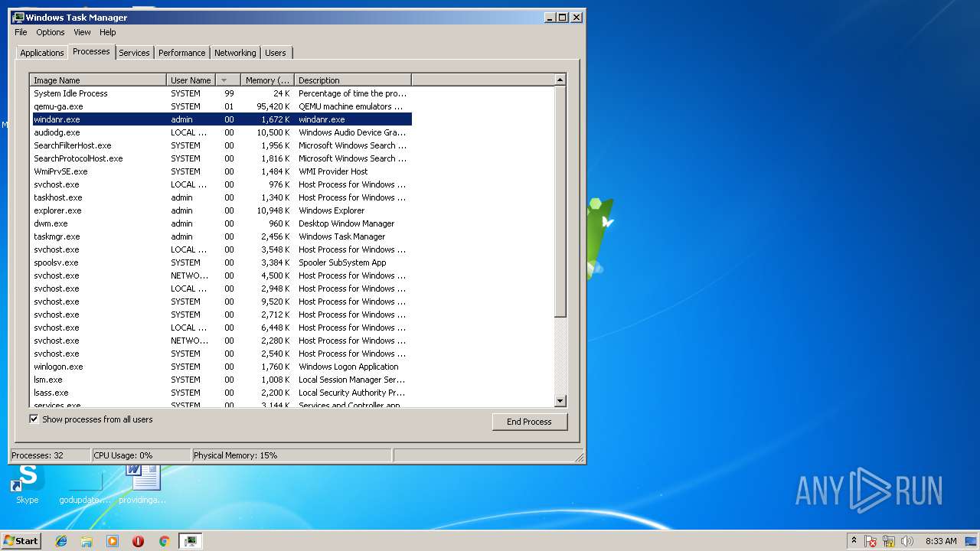Click the 8:33 AM clock
The image size is (980, 551).
pos(941,541)
